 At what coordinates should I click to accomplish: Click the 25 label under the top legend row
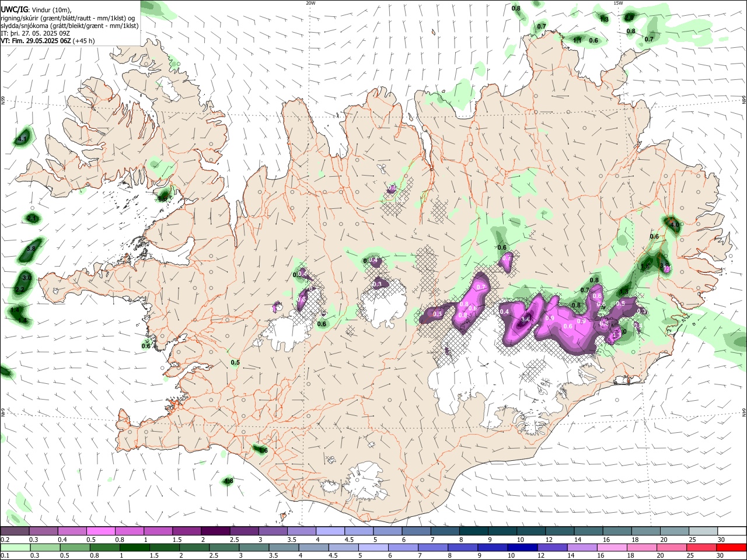coord(692,540)
